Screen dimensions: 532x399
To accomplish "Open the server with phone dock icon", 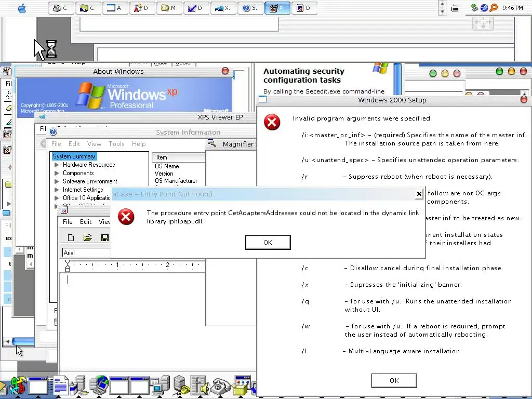I will (x=180, y=386).
